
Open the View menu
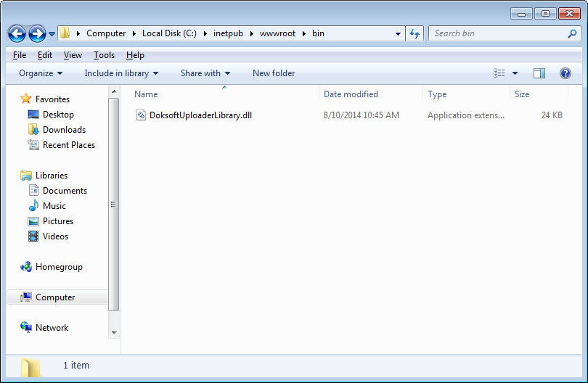pos(73,55)
